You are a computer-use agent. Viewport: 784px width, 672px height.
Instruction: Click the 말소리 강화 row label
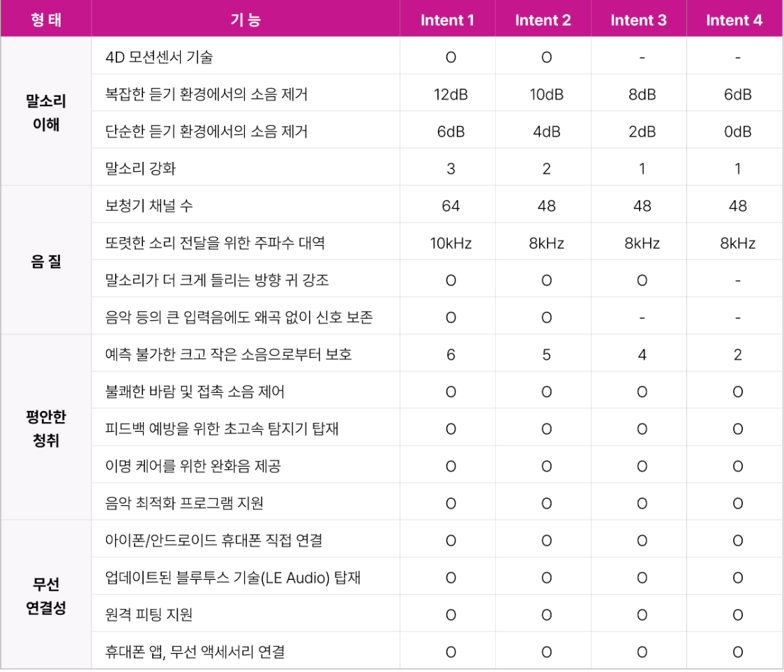140,168
